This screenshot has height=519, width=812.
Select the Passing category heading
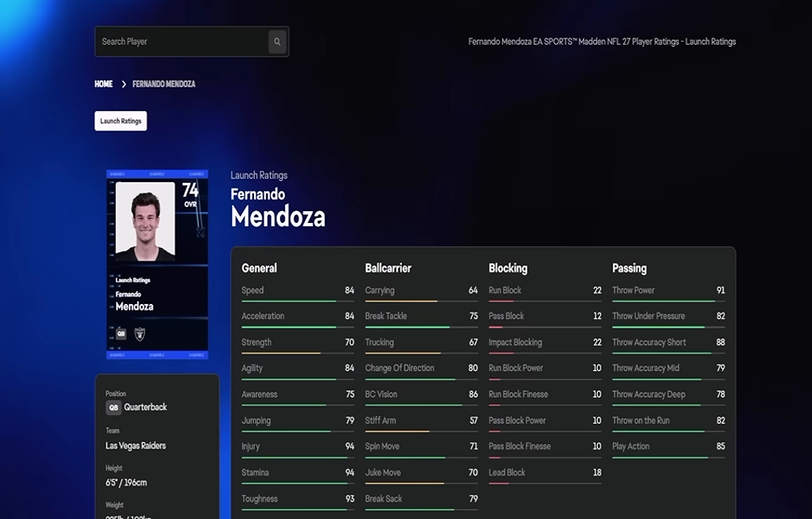[x=629, y=268]
